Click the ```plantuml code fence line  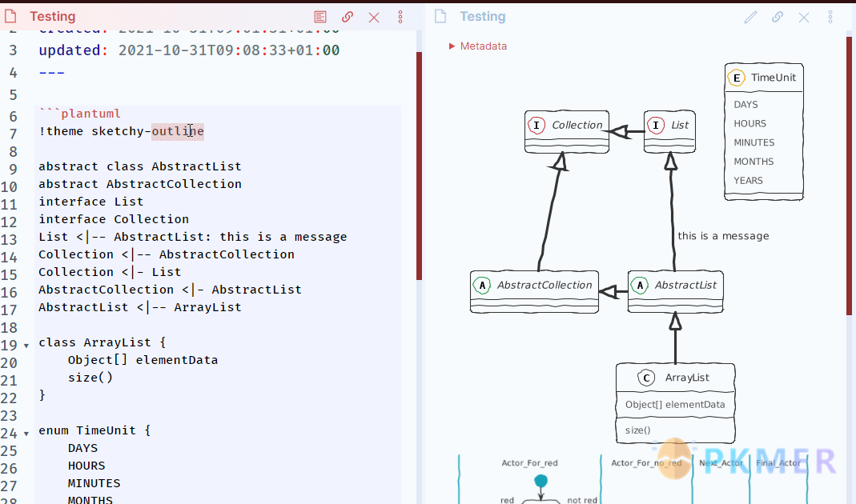click(80, 114)
